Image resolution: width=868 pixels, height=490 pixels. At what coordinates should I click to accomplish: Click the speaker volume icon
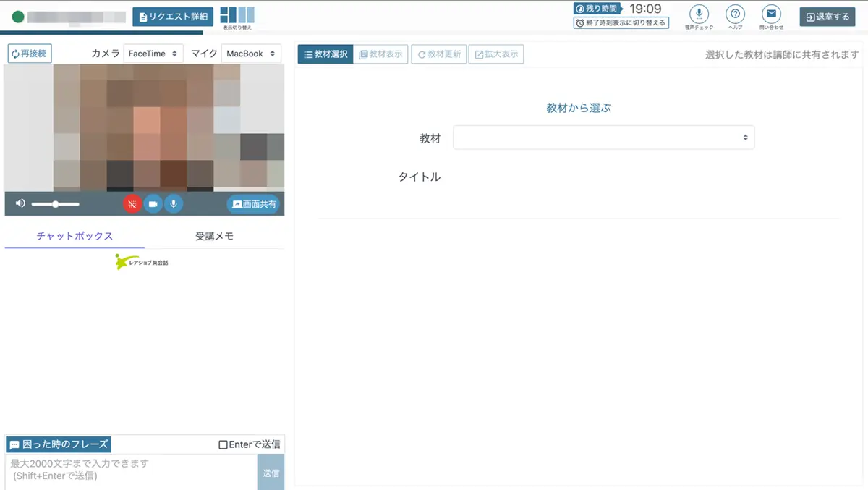click(x=20, y=204)
